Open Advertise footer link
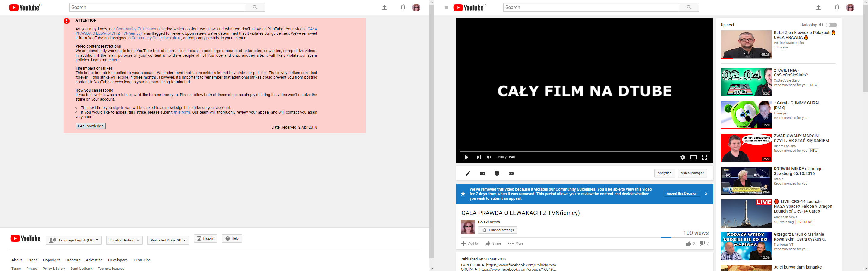The width and height of the screenshot is (868, 271). pyautogui.click(x=94, y=260)
